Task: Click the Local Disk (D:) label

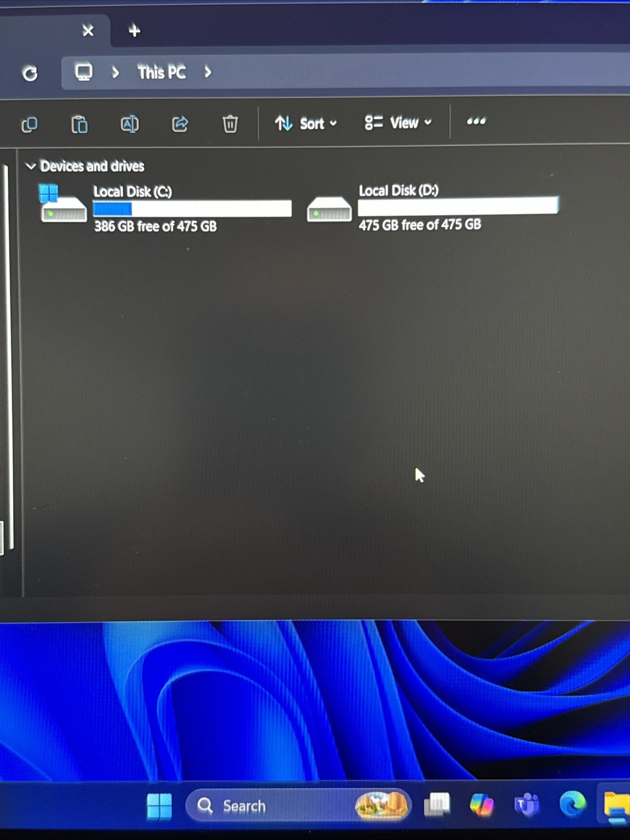Action: point(399,190)
